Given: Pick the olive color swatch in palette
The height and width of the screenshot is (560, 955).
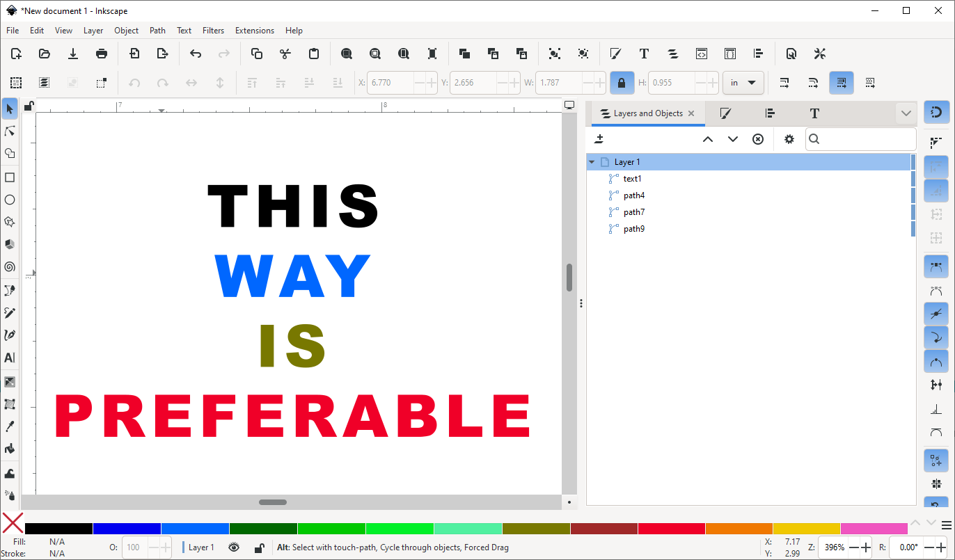Looking at the screenshot, I should 536,529.
